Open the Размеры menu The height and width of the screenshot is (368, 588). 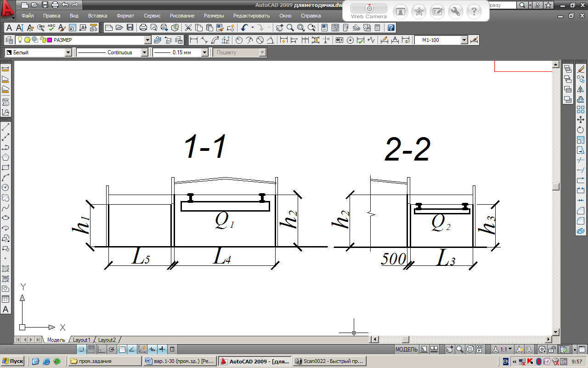[x=214, y=16]
